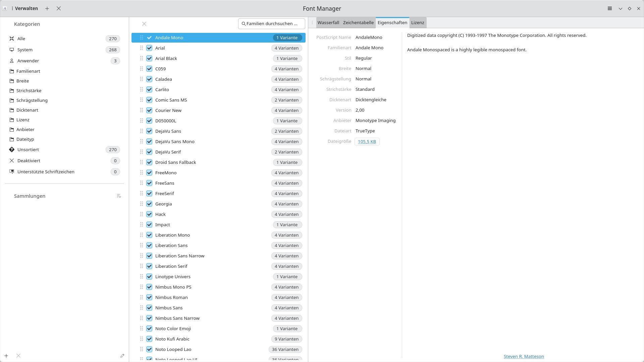
Task: Select the Nimbus Mono PS font
Action: tap(218, 287)
